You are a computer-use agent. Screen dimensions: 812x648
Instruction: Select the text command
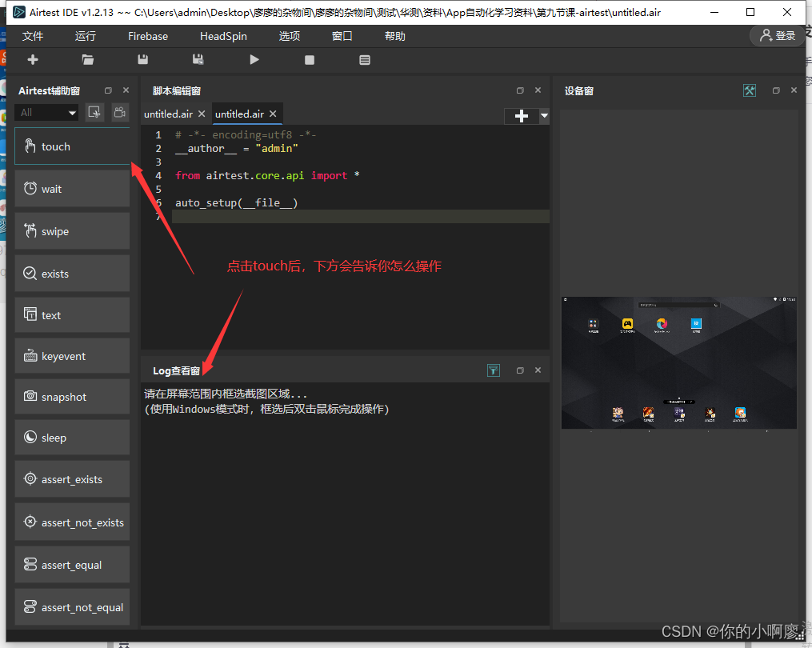pos(72,315)
